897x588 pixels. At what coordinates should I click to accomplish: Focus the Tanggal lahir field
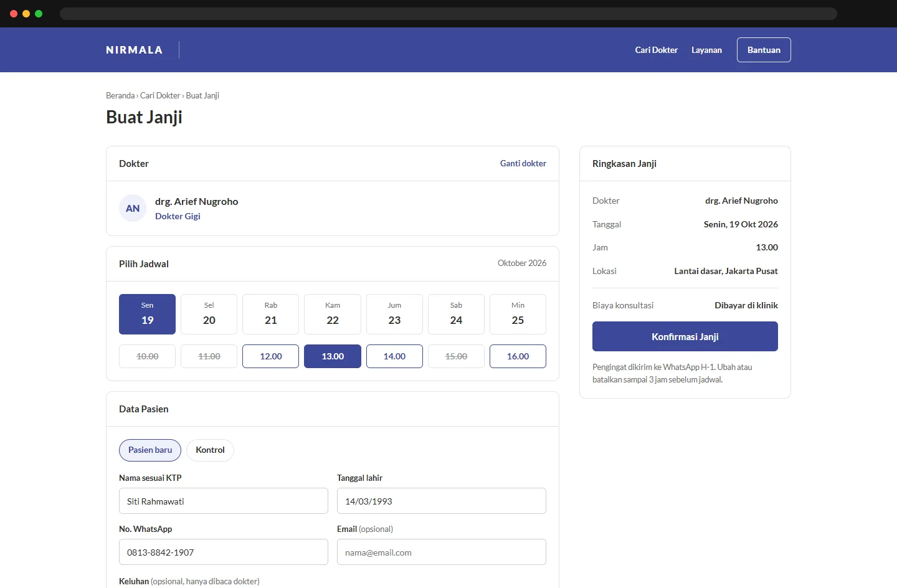coord(442,501)
